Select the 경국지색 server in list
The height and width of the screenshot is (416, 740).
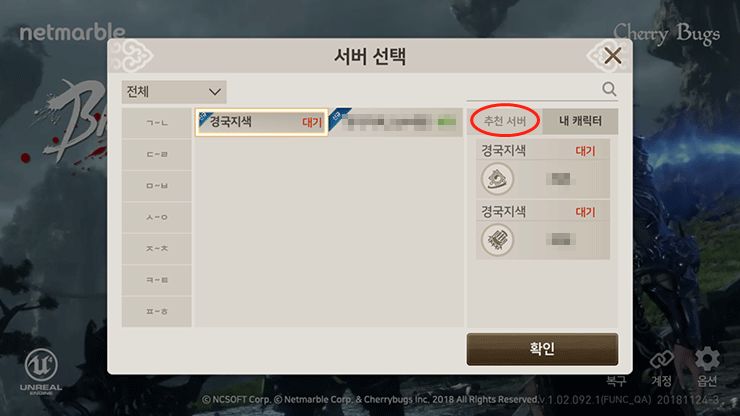[x=261, y=122]
